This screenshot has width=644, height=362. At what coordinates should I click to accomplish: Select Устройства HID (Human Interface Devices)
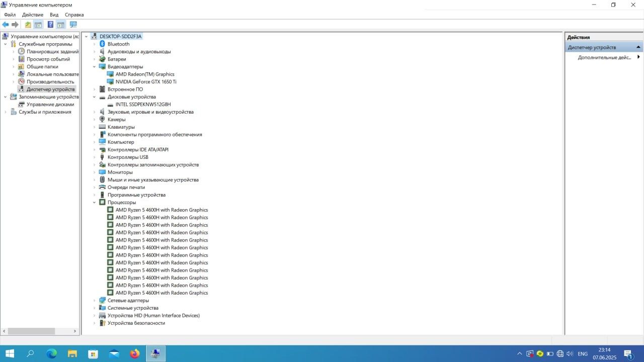click(x=153, y=315)
